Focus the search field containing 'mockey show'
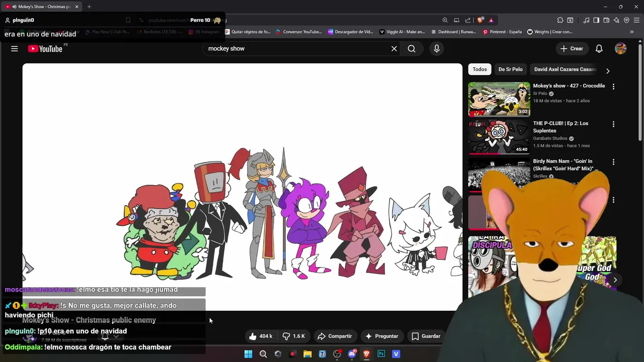Image resolution: width=644 pixels, height=362 pixels. click(297, 49)
